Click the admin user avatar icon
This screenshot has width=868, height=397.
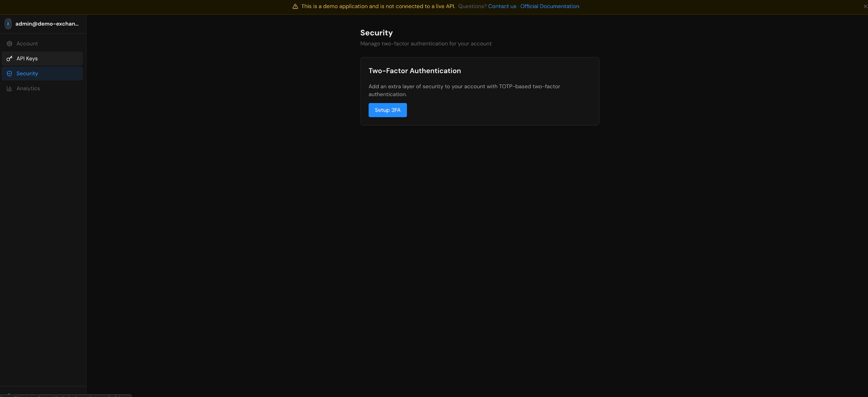(8, 24)
